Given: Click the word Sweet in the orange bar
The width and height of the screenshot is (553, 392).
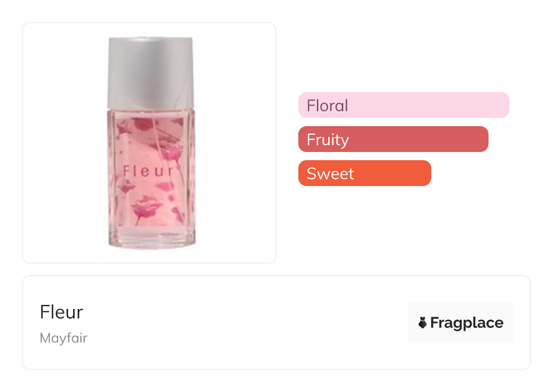Looking at the screenshot, I should 330,174.
